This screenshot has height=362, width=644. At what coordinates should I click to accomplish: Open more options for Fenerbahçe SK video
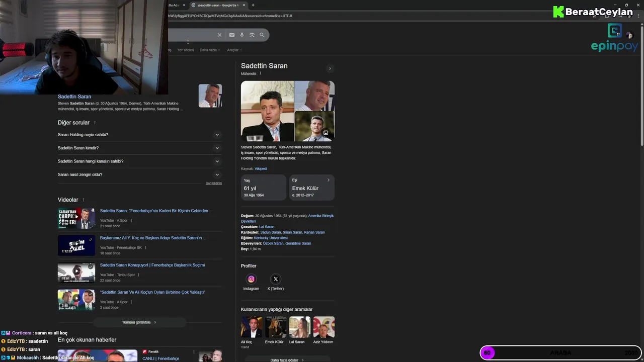tap(145, 248)
